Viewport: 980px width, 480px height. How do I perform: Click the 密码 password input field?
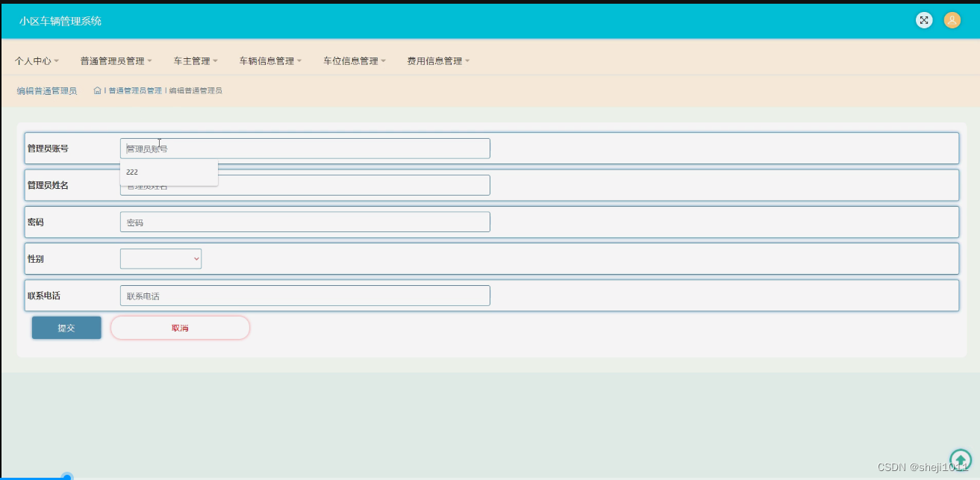pos(305,222)
